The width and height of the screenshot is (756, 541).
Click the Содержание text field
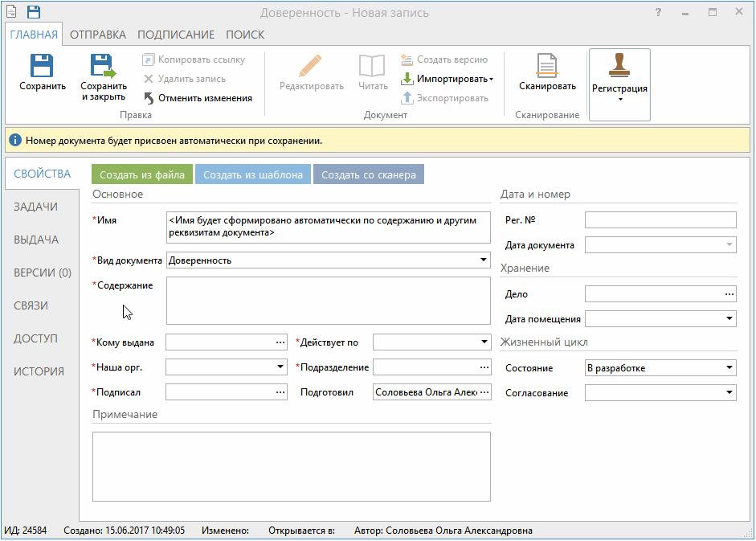[x=328, y=300]
